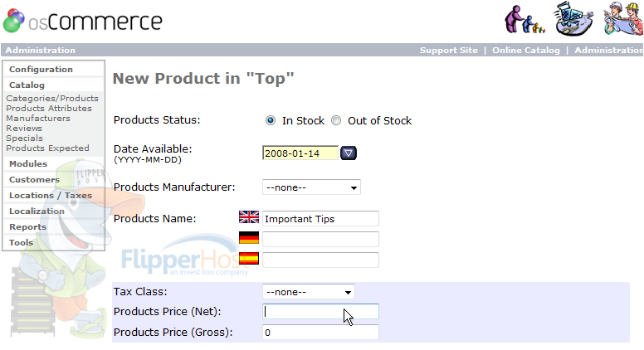
Task: Open the Tax Class dropdown
Action: coord(309,292)
